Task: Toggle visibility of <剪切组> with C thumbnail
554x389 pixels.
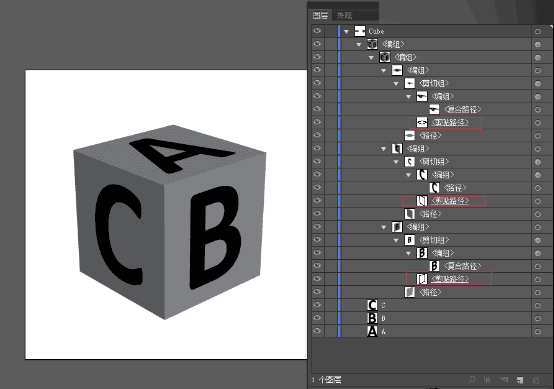Action: [x=317, y=161]
